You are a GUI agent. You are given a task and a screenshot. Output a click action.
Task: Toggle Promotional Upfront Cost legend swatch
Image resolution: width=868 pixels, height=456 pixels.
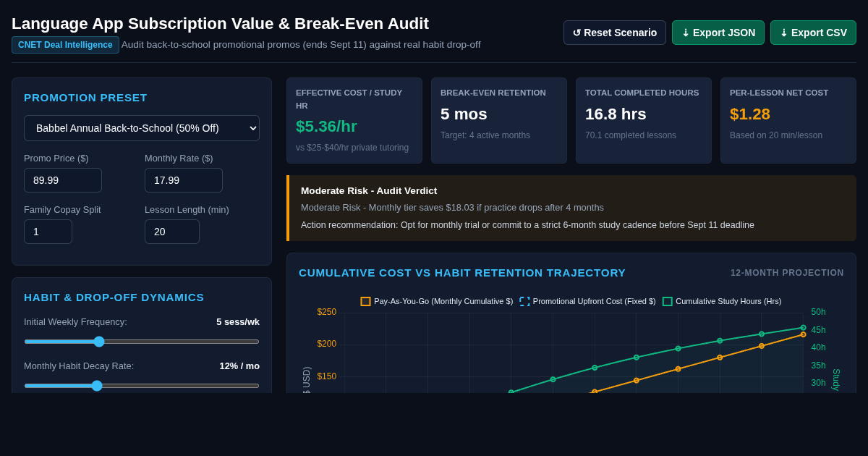(x=524, y=301)
